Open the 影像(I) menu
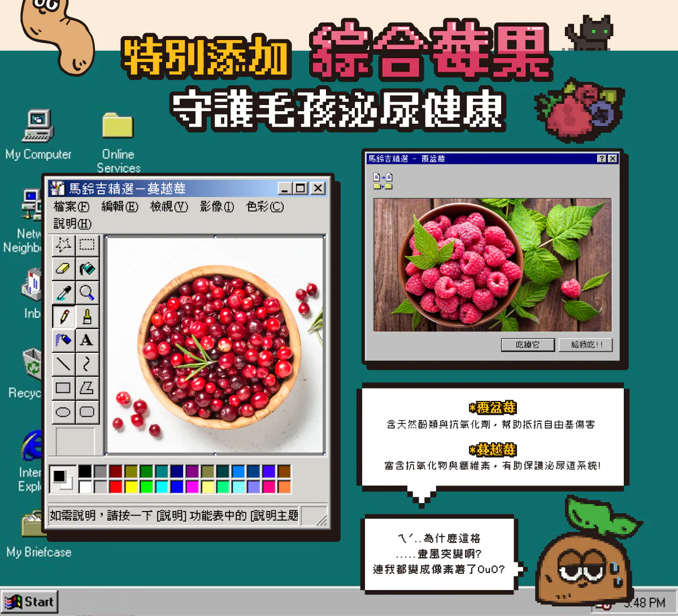 216,207
